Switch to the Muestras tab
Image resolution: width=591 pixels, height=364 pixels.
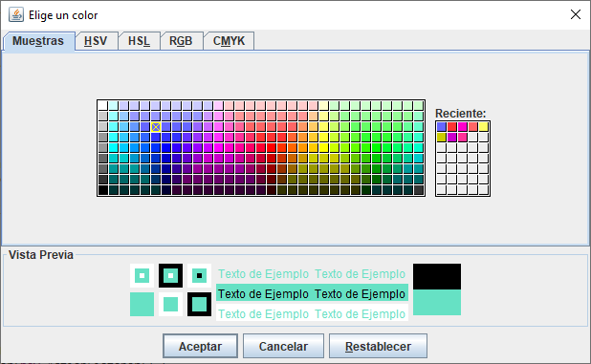click(x=38, y=41)
